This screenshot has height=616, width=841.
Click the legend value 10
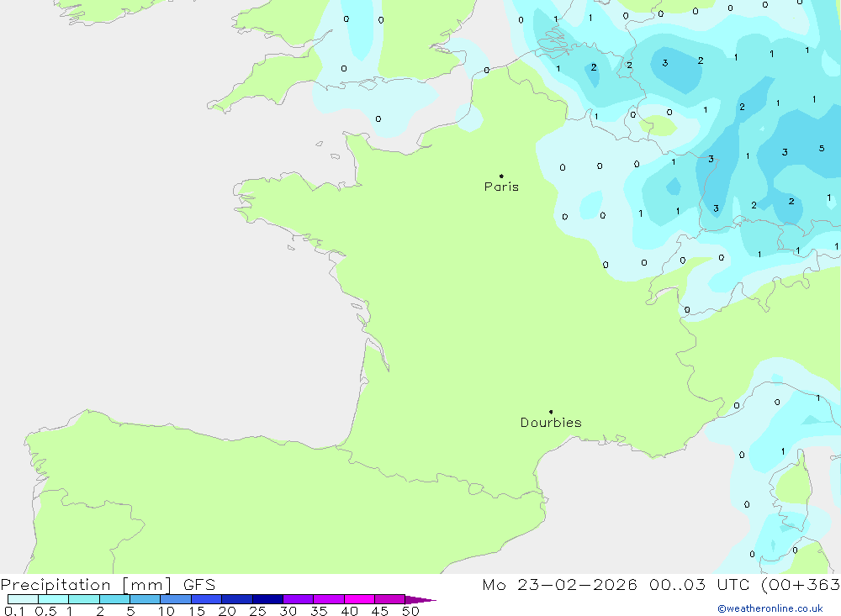(x=167, y=611)
